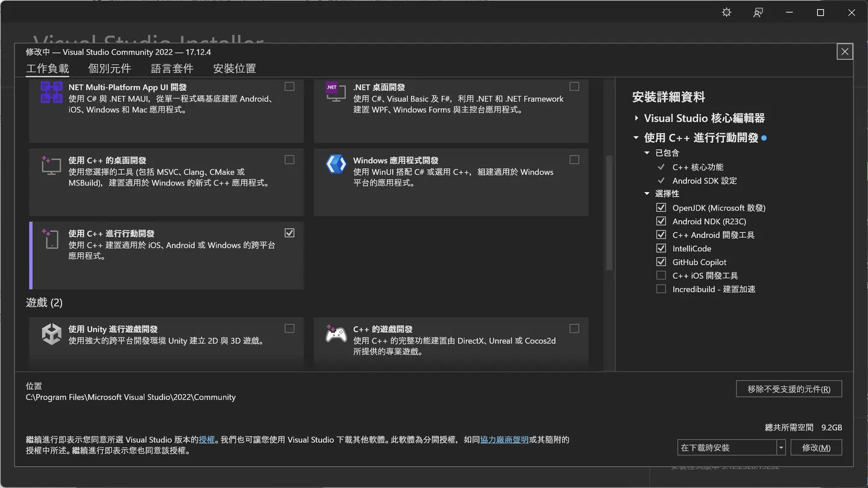Click the 使用 C++ 進行行動開發 phone icon

51,238
